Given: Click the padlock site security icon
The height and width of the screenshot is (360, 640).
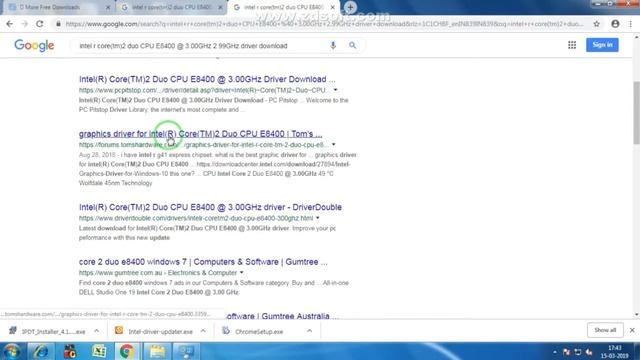Looking at the screenshot, I should point(58,24).
